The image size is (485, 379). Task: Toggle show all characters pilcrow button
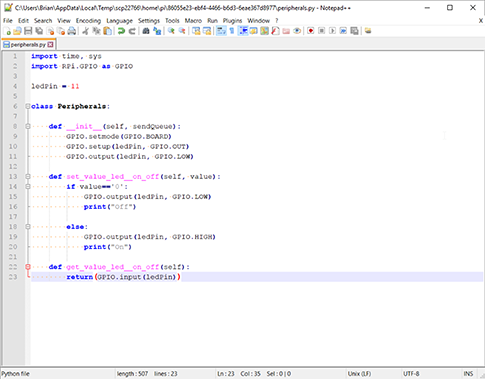tap(232, 31)
